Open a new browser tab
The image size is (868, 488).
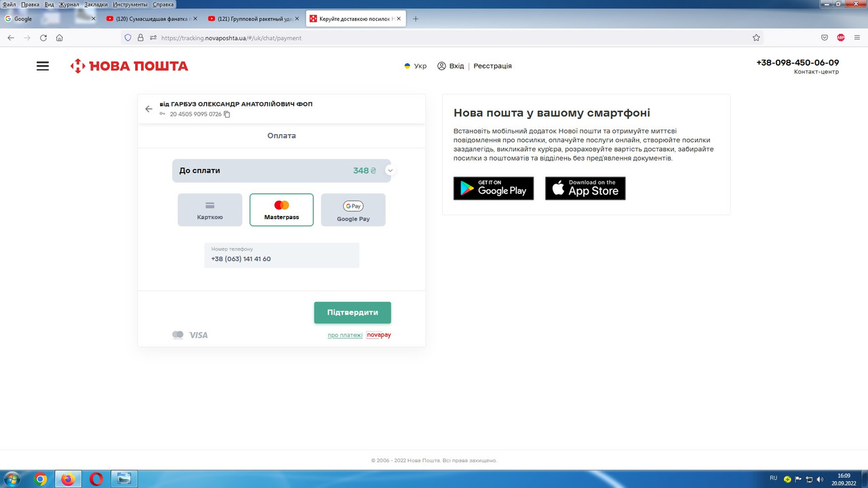[416, 18]
